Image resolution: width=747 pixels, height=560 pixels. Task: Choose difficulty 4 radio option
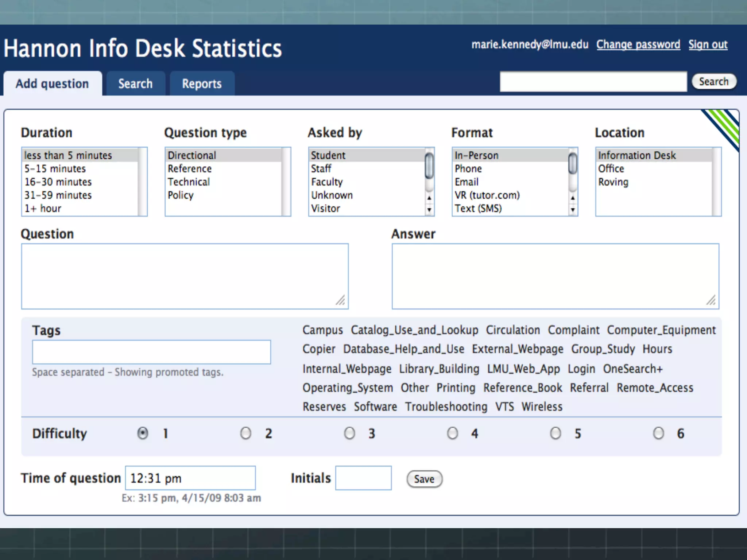tap(452, 433)
